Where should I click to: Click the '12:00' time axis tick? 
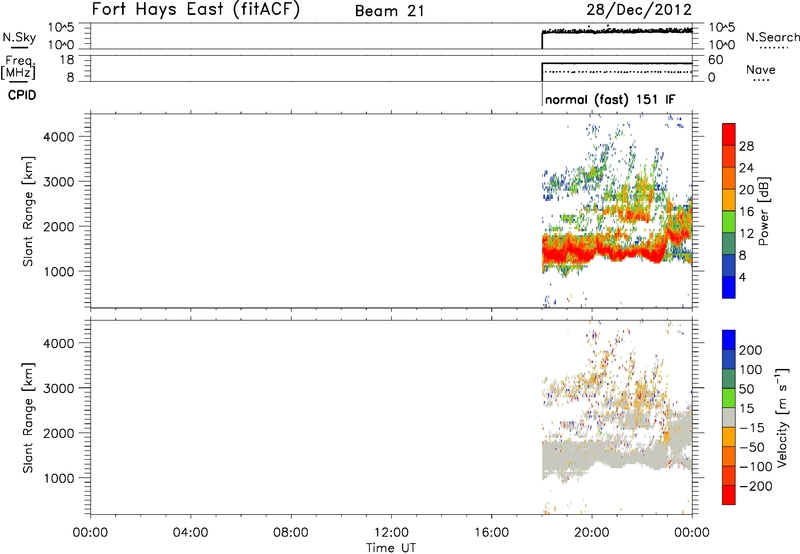point(391,533)
